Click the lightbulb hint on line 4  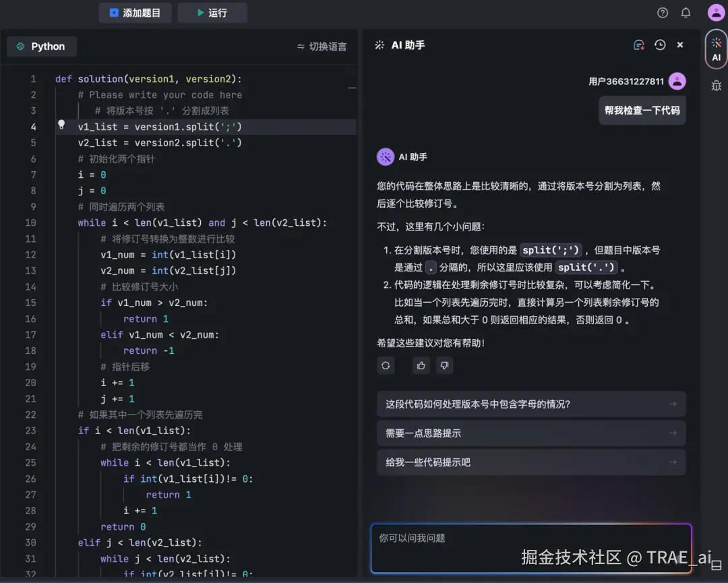coord(61,126)
